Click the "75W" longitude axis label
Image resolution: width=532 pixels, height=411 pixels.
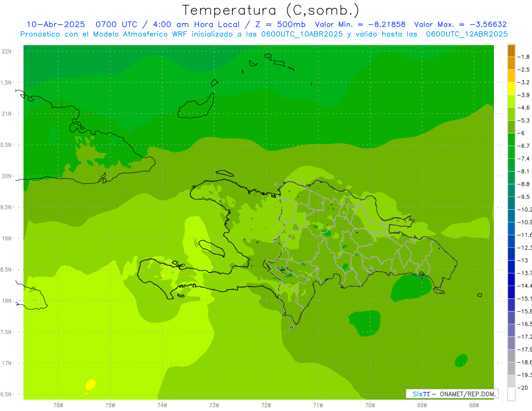point(110,405)
